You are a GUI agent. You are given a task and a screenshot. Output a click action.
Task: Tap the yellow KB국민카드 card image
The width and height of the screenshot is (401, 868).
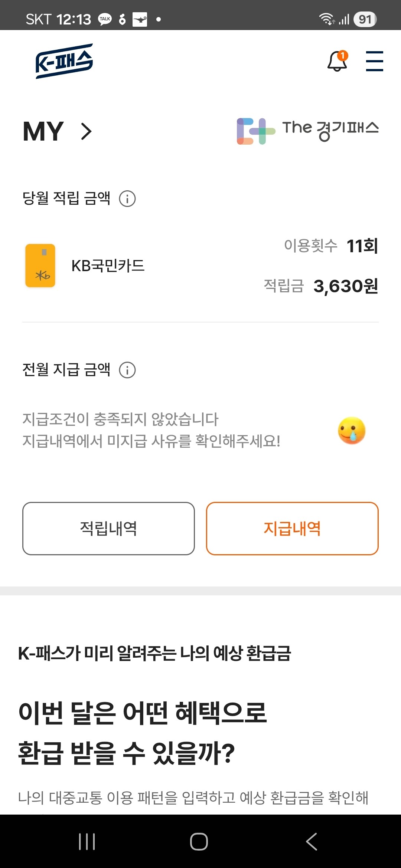pyautogui.click(x=40, y=266)
